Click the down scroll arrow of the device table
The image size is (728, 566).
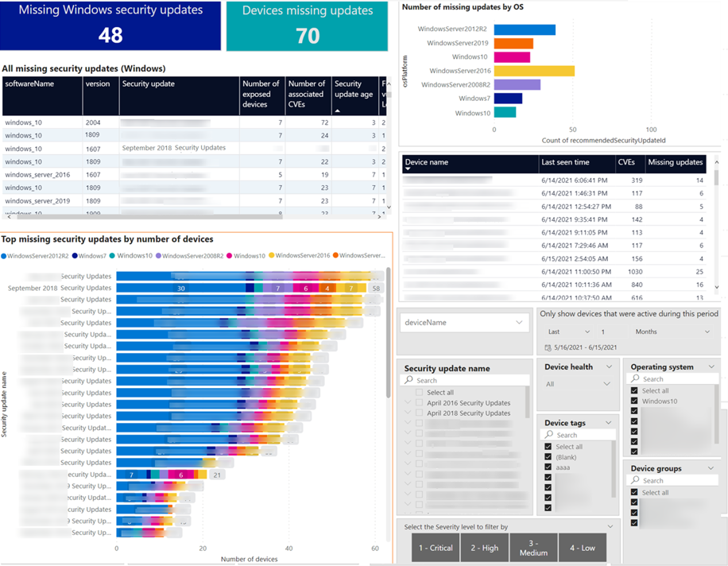click(x=716, y=287)
